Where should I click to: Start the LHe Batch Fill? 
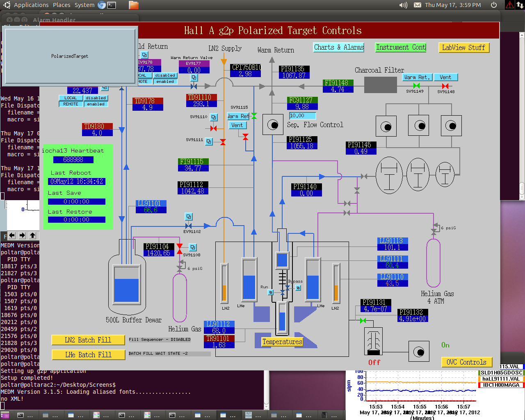[x=88, y=355]
